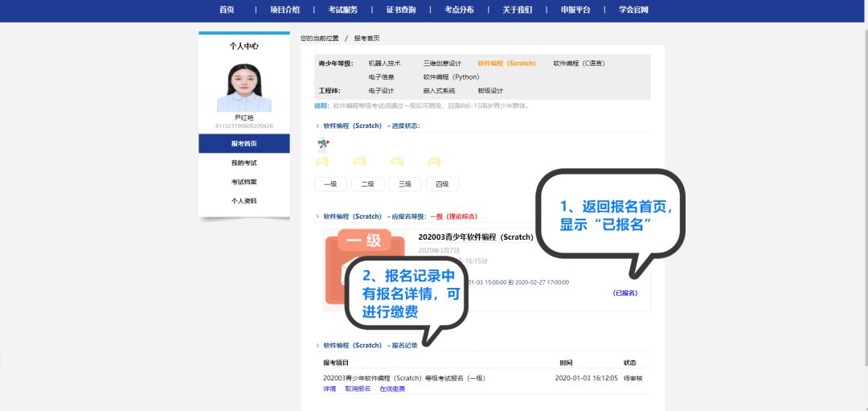Click the 报考项目 column header

click(336, 363)
